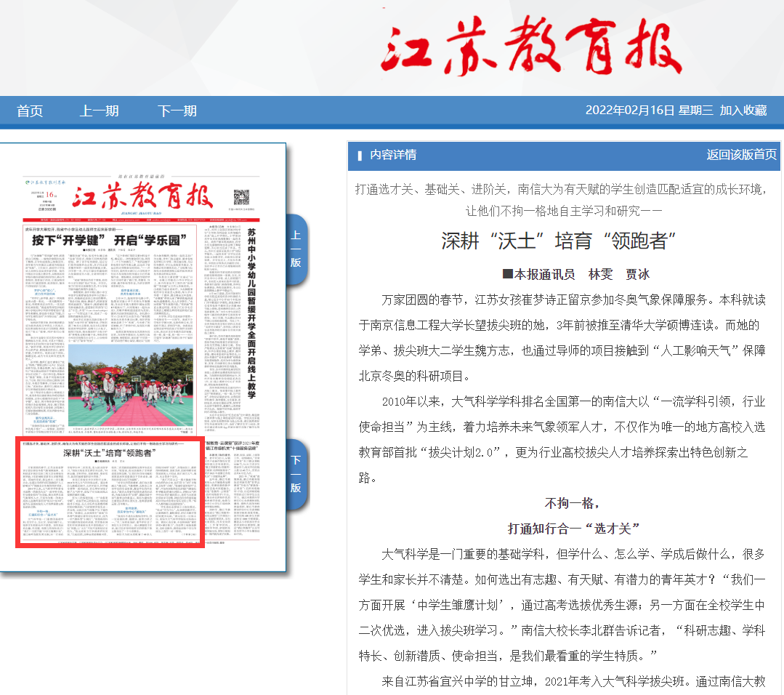The width and height of the screenshot is (784, 695).
Task: Click the subheading 不拘一格，
Action: 572,503
